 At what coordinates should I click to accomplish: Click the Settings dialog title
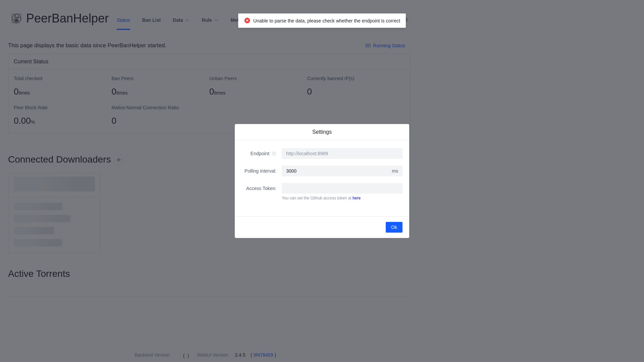(322, 132)
